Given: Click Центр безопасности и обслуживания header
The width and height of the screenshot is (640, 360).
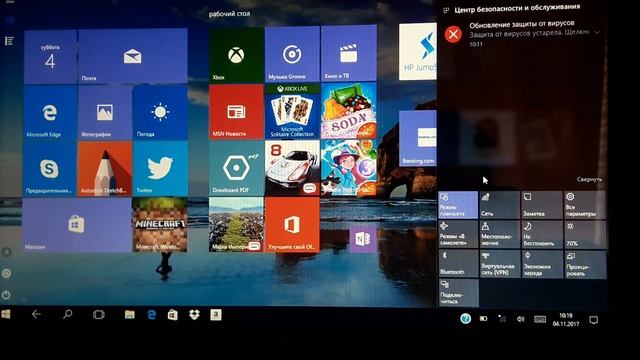Looking at the screenshot, I should click(517, 8).
